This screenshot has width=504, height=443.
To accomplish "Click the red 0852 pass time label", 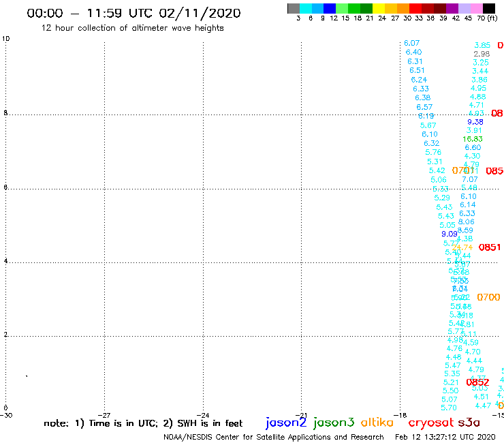I will pyautogui.click(x=477, y=382).
